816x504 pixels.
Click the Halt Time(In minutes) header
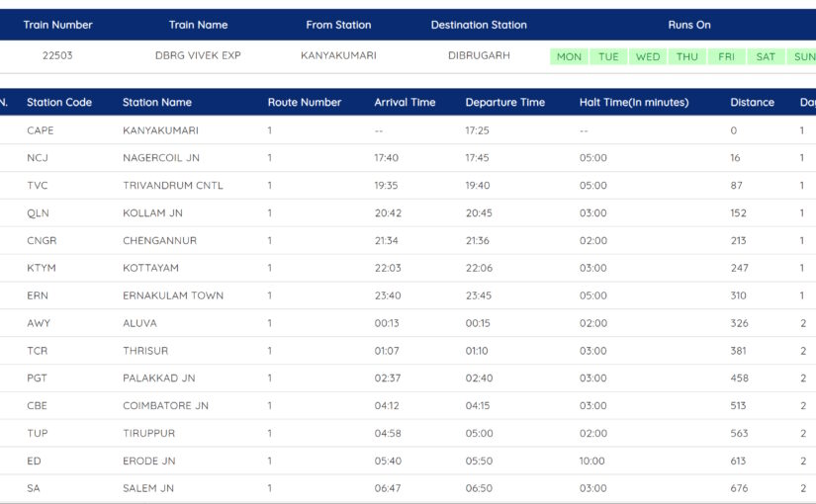(x=634, y=103)
